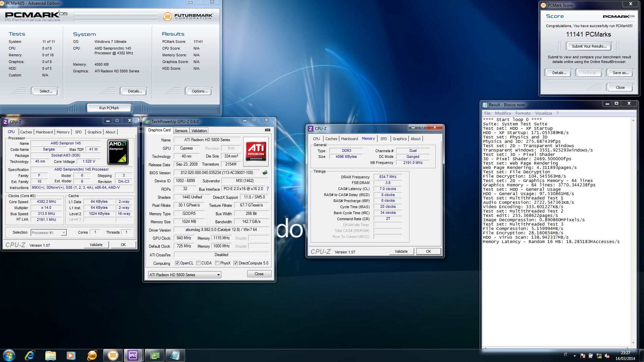Click GPU-Z BIOS save chip icon
The image size is (644, 362).
point(265,173)
